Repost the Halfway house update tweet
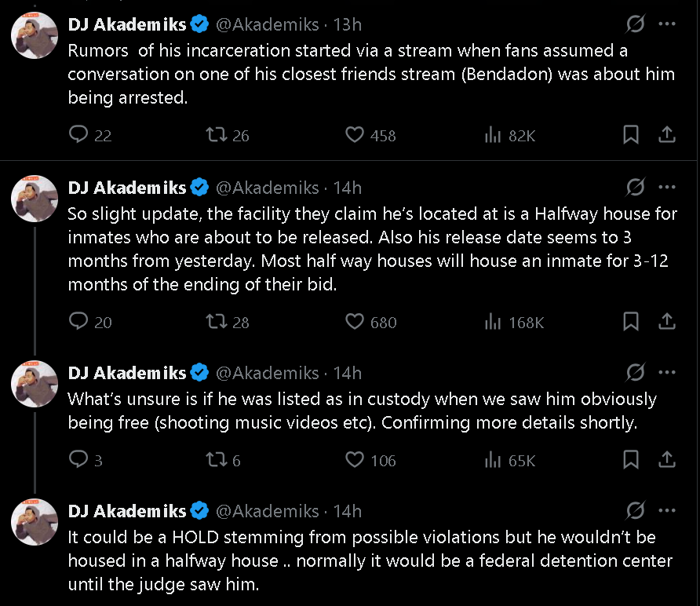This screenshot has width=700, height=606. [x=216, y=322]
